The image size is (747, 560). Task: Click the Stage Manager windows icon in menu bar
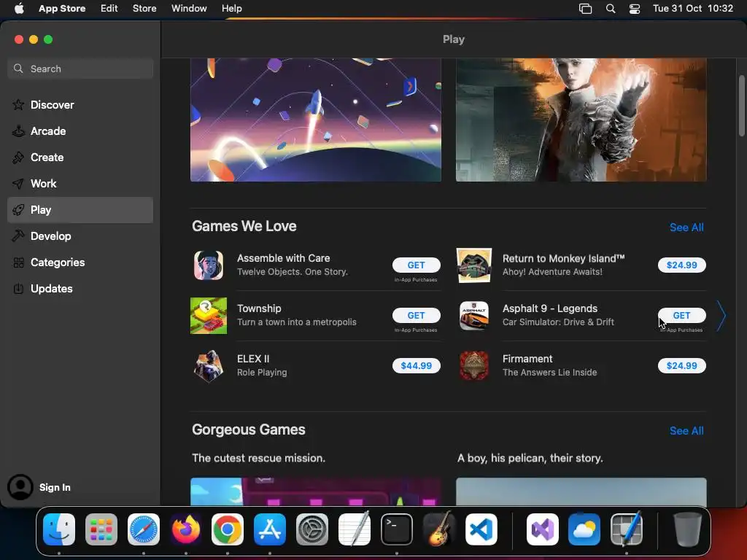(x=586, y=9)
